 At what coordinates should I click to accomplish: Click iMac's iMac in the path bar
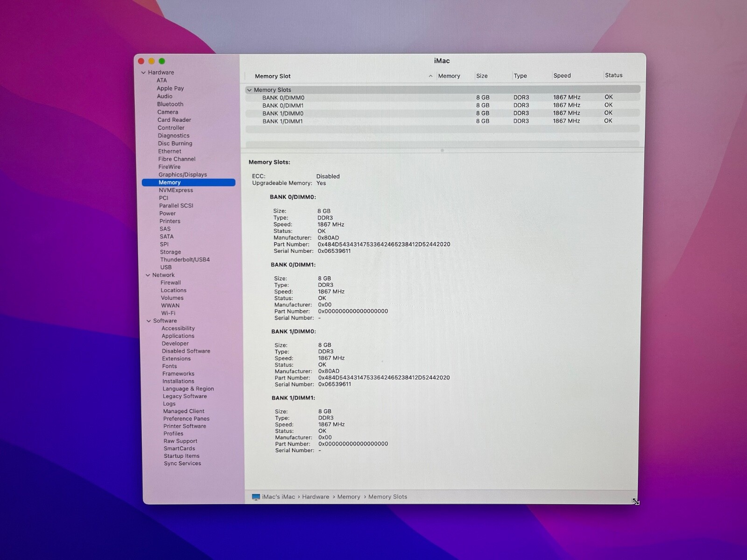(x=278, y=497)
